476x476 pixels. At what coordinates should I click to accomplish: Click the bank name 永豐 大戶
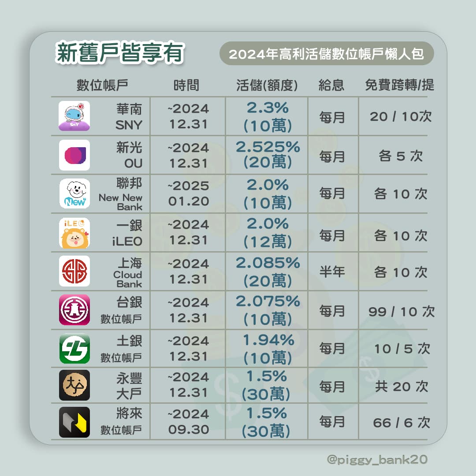click(x=129, y=386)
